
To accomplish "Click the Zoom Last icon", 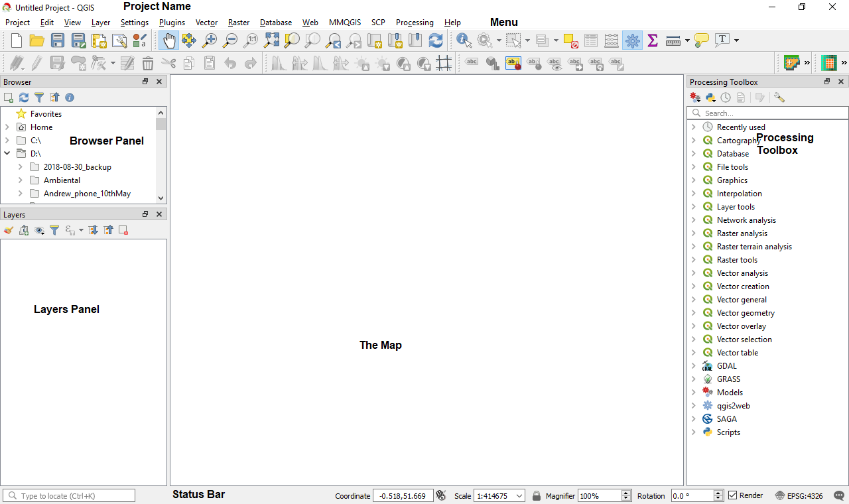I will coord(333,40).
